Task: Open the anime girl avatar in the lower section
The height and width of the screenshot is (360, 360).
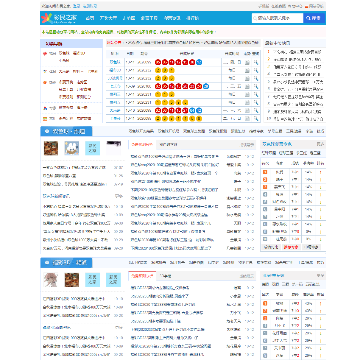Action: [51, 280]
